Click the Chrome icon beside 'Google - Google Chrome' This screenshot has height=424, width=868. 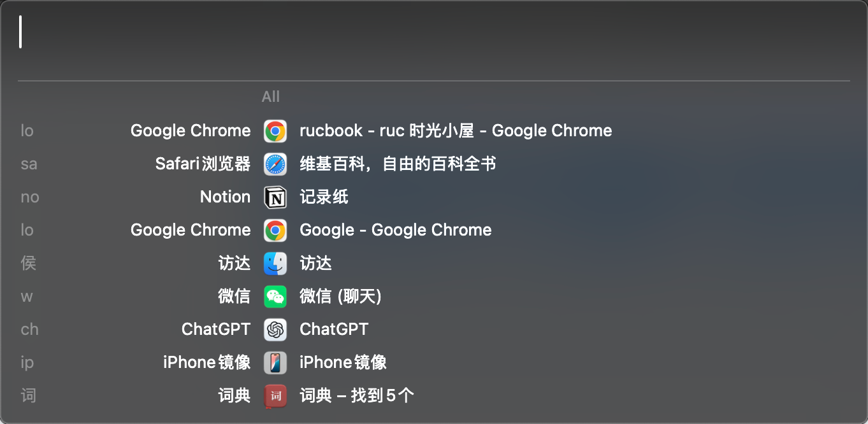275,230
